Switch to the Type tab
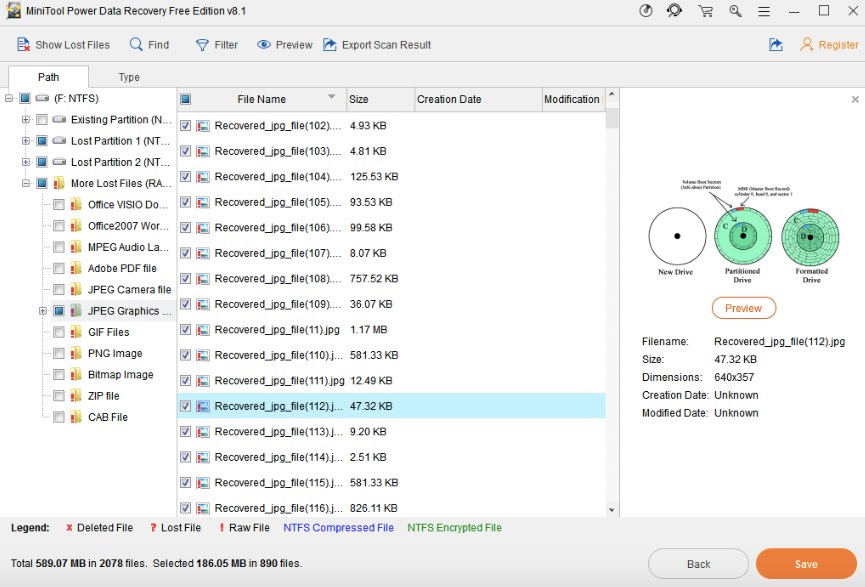This screenshot has height=587, width=865. [129, 77]
